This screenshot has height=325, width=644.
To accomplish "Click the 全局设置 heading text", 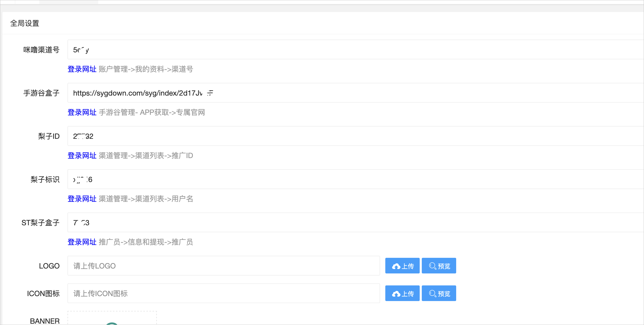I will pos(25,23).
